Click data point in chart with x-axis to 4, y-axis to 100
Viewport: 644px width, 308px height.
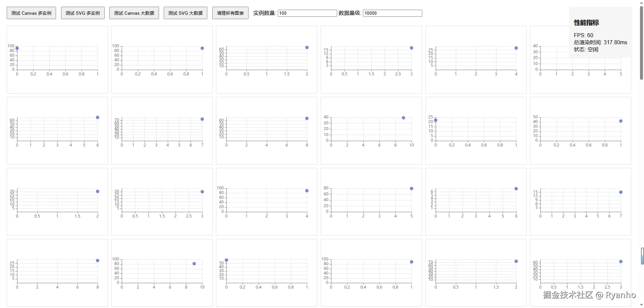coord(307,191)
